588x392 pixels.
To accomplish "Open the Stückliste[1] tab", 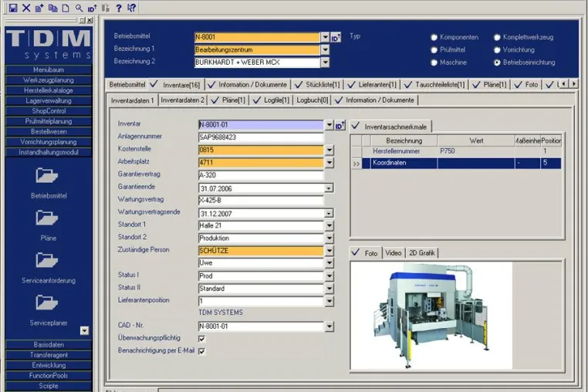I will pos(319,85).
